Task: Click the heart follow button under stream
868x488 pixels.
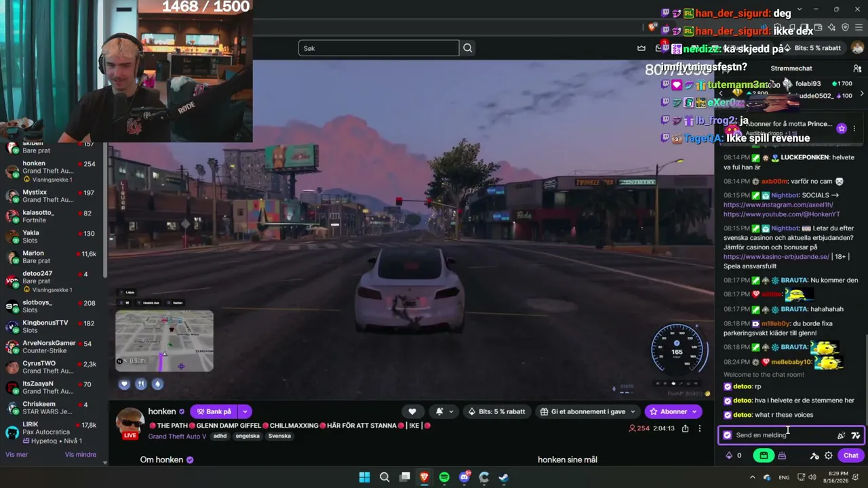Action: pyautogui.click(x=412, y=411)
